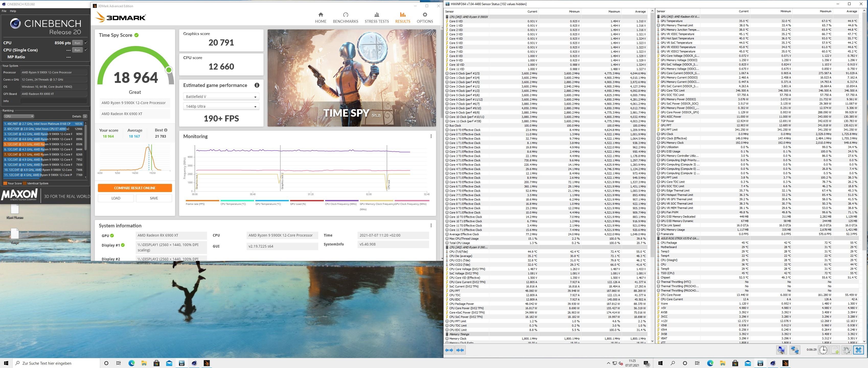Expand the Cinebench ranking CPU dropdown
This screenshot has height=368, width=868.
pyautogui.click(x=19, y=116)
